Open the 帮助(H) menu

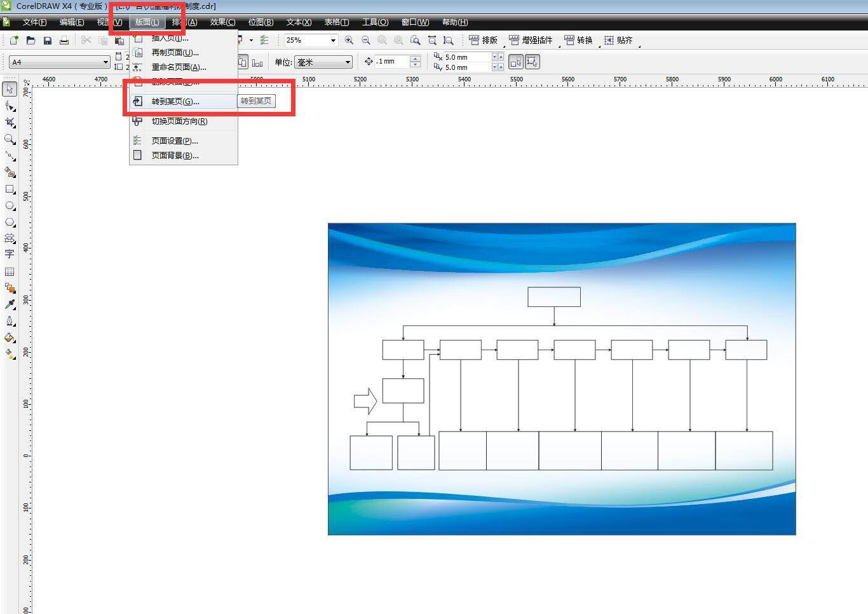point(455,22)
